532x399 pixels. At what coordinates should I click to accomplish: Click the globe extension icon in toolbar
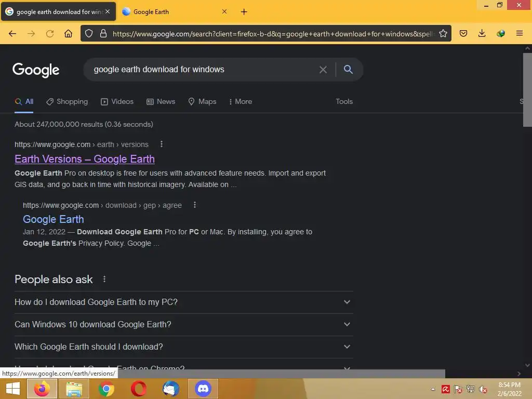[x=501, y=34]
